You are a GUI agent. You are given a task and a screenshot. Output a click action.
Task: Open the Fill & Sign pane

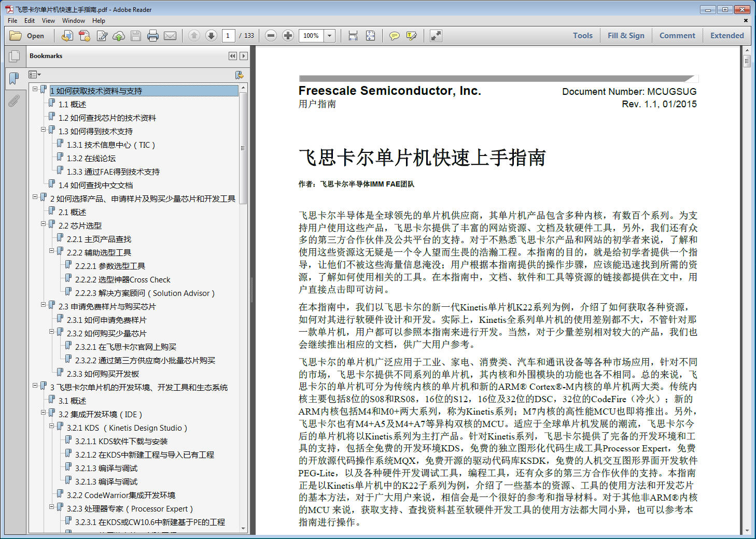click(x=626, y=36)
